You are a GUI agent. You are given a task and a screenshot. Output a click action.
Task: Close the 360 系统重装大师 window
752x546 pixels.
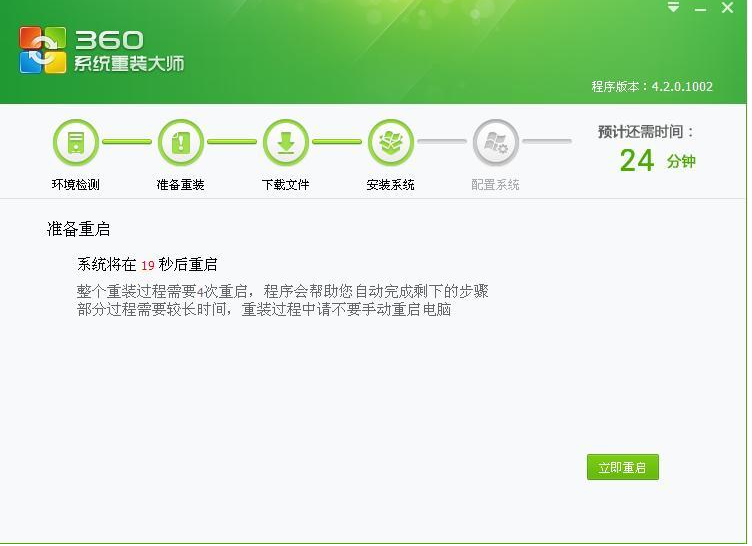click(x=728, y=8)
